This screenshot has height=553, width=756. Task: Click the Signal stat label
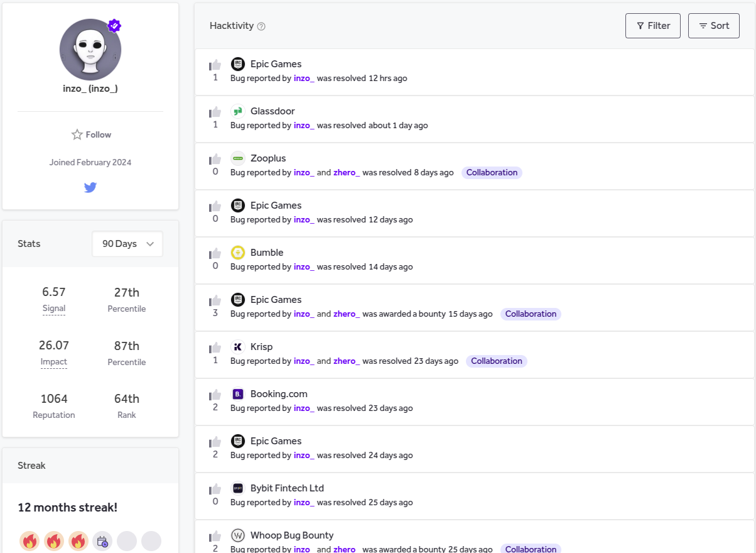click(x=54, y=309)
